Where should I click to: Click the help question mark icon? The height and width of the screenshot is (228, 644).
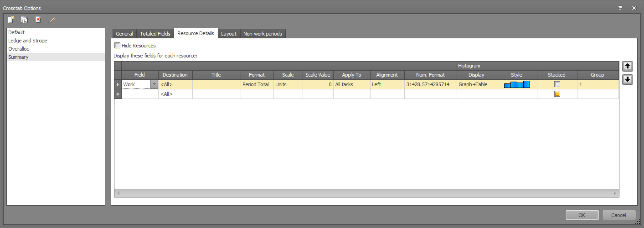pyautogui.click(x=620, y=8)
